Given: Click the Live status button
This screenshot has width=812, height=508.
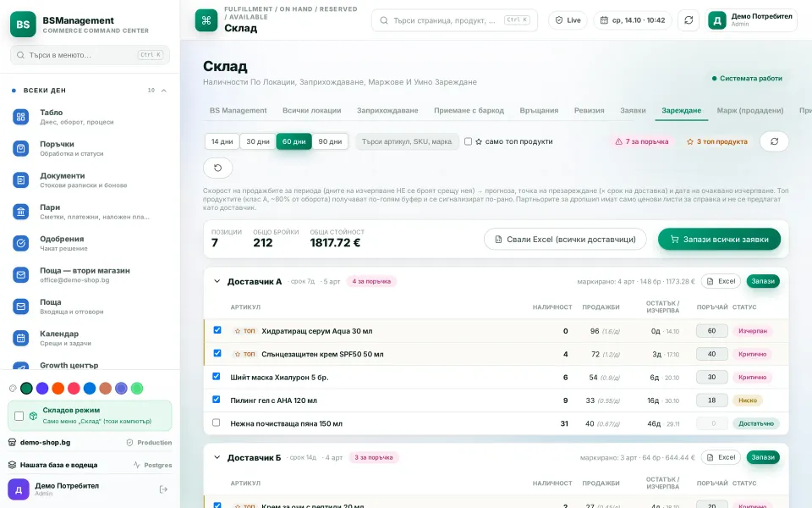Looking at the screenshot, I should coord(568,20).
